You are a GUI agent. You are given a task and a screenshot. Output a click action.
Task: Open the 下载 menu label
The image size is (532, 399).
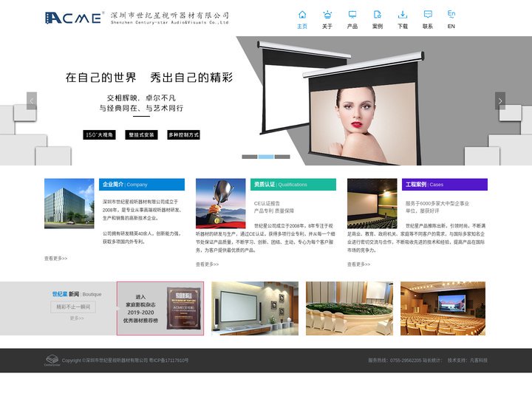click(403, 26)
